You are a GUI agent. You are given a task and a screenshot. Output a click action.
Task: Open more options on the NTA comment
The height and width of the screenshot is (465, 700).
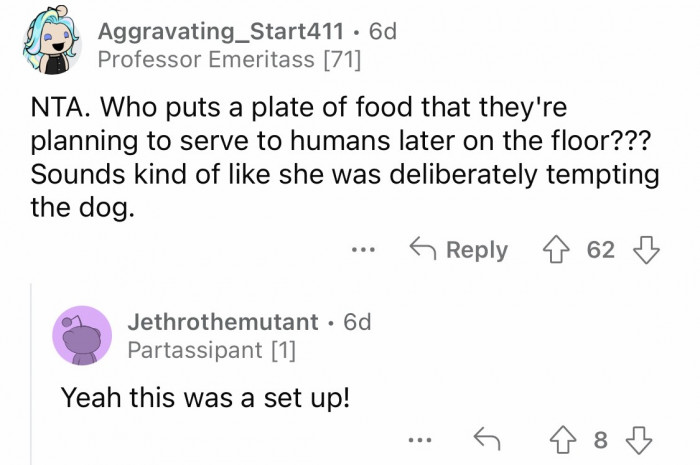click(367, 250)
